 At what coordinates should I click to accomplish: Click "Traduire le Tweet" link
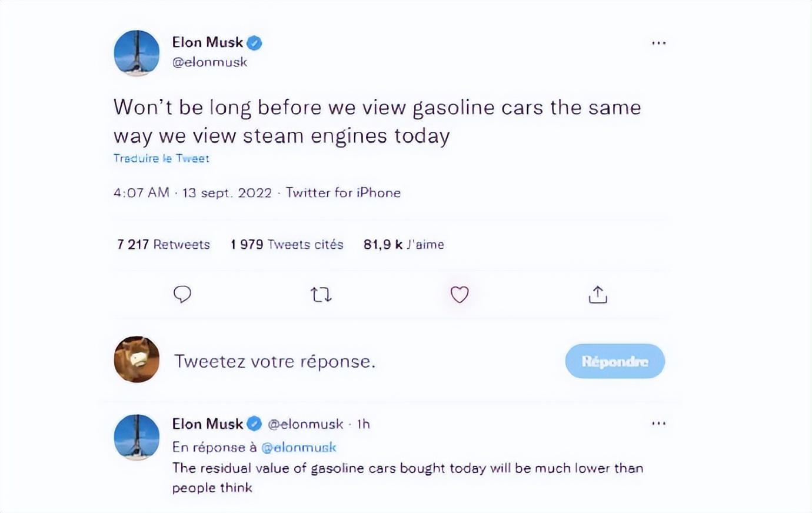pyautogui.click(x=161, y=158)
